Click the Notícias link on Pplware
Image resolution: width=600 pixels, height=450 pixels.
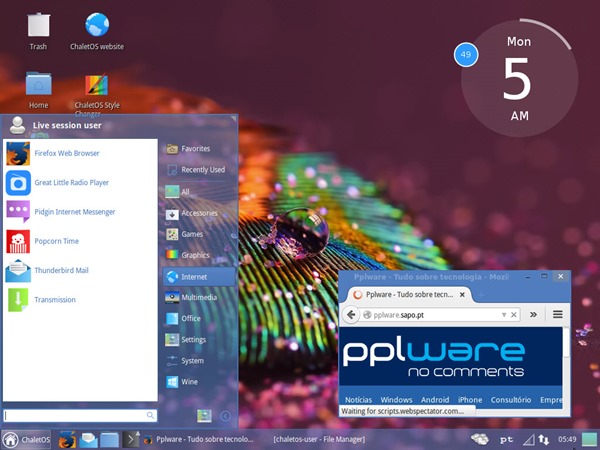tap(359, 400)
